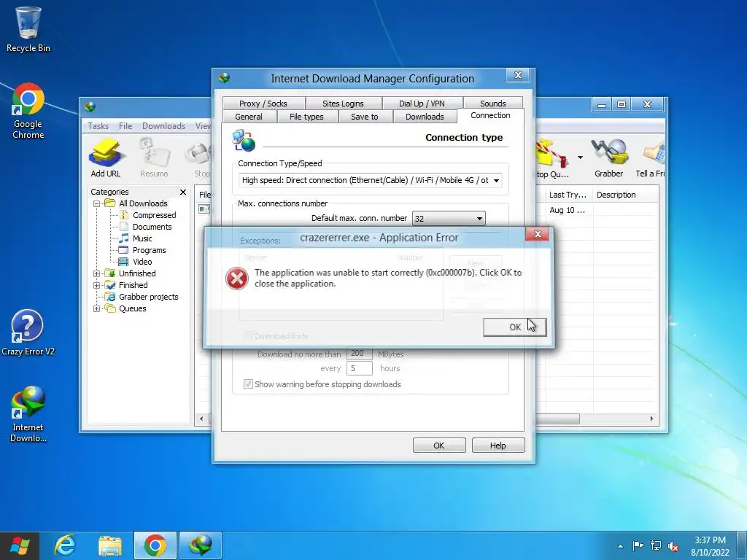Open the Crazy Error V2 shortcut
This screenshot has width=747, height=560.
(28, 332)
